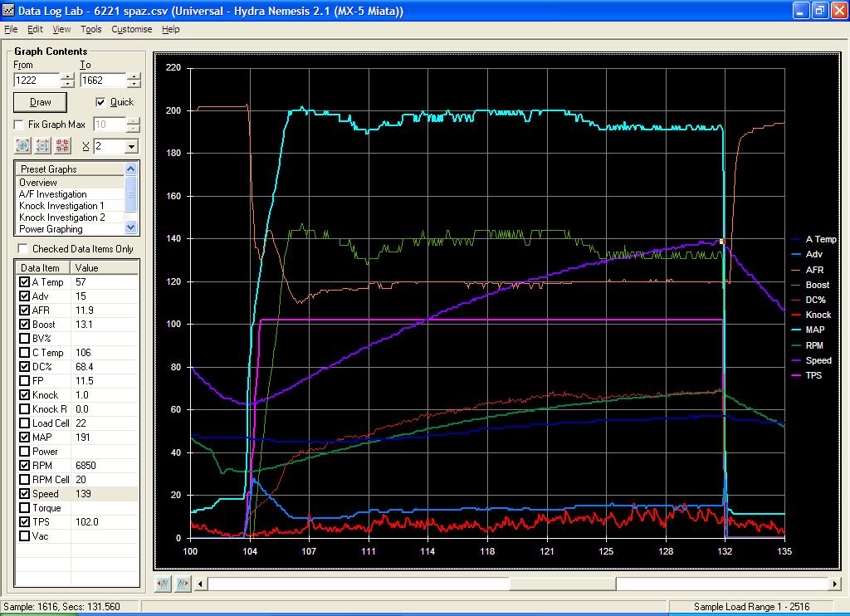Click the shift graph right icon below chart

click(x=183, y=583)
